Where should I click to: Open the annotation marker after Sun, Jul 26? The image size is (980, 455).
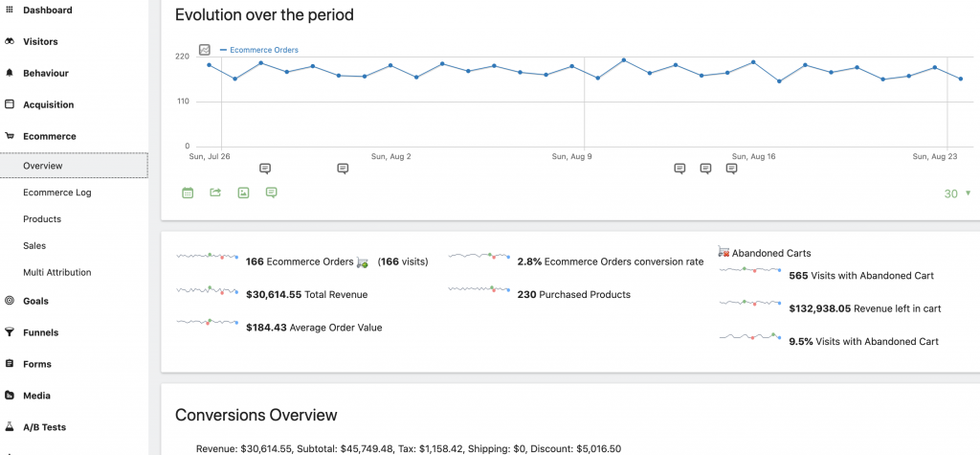(x=265, y=169)
